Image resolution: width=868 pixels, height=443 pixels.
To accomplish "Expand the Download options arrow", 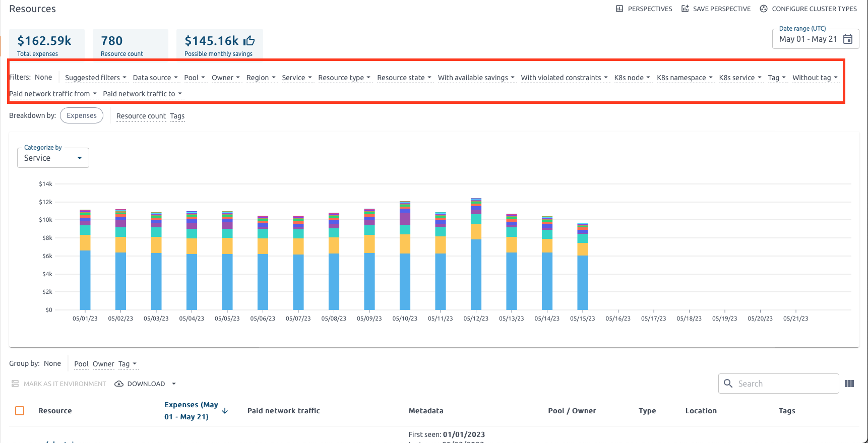I will [x=174, y=384].
